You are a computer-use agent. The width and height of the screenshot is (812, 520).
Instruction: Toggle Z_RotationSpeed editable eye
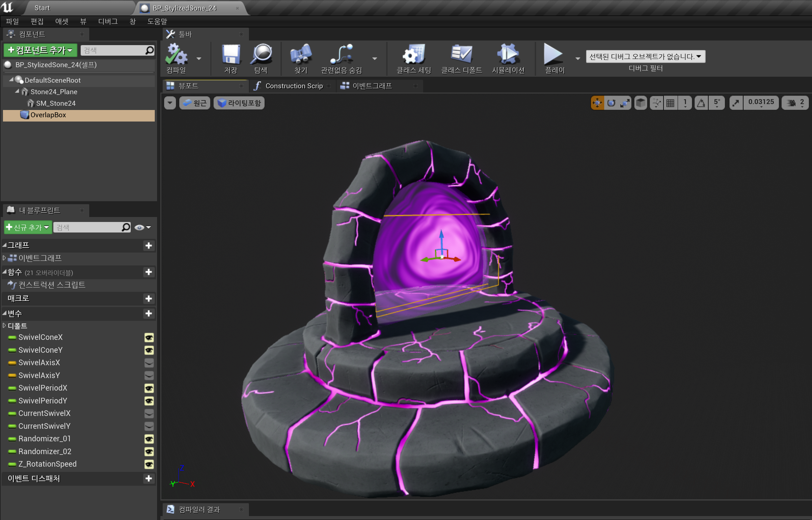(x=149, y=464)
